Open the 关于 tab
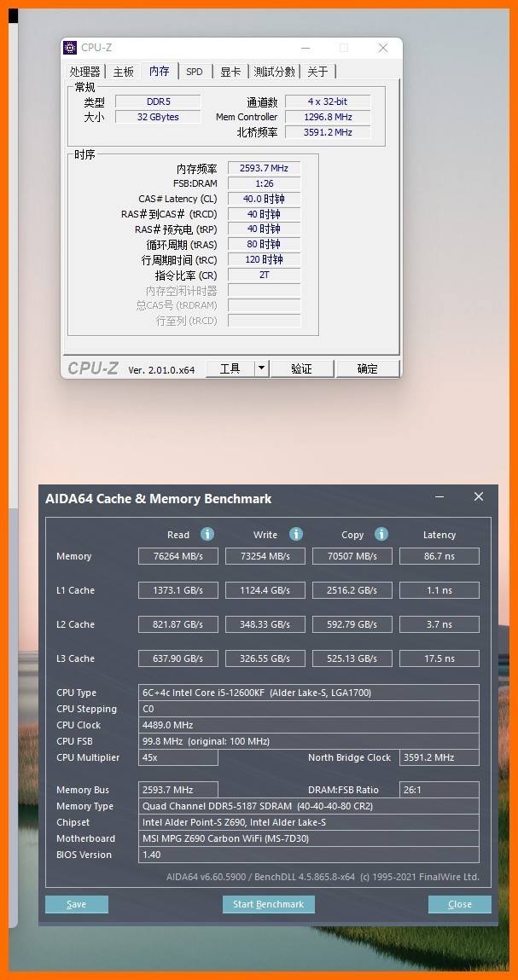Image resolution: width=518 pixels, height=980 pixels. point(317,72)
